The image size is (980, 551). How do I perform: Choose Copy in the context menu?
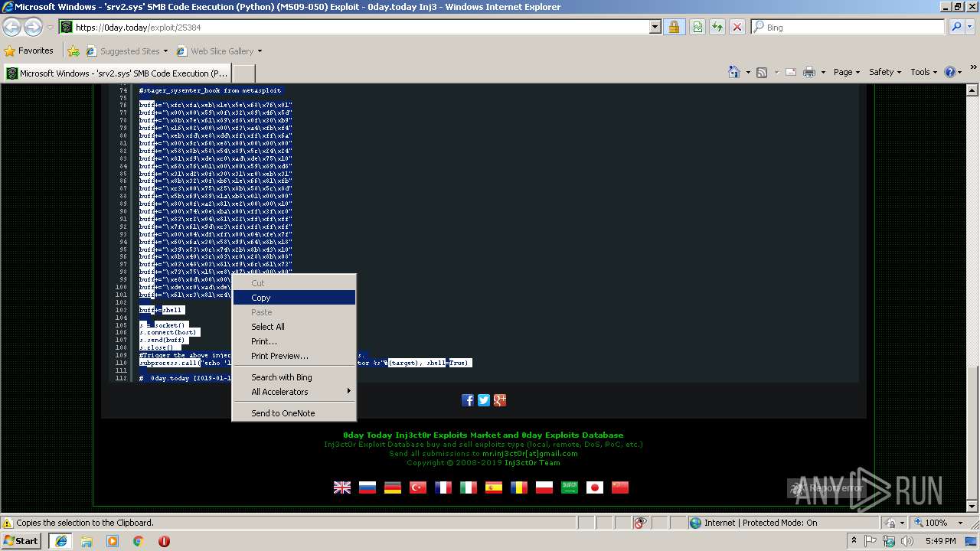(294, 298)
